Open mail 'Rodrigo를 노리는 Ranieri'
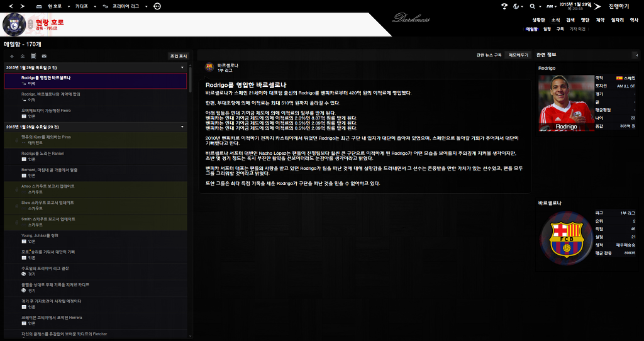Image resolution: width=644 pixels, height=341 pixels. [x=96, y=156]
